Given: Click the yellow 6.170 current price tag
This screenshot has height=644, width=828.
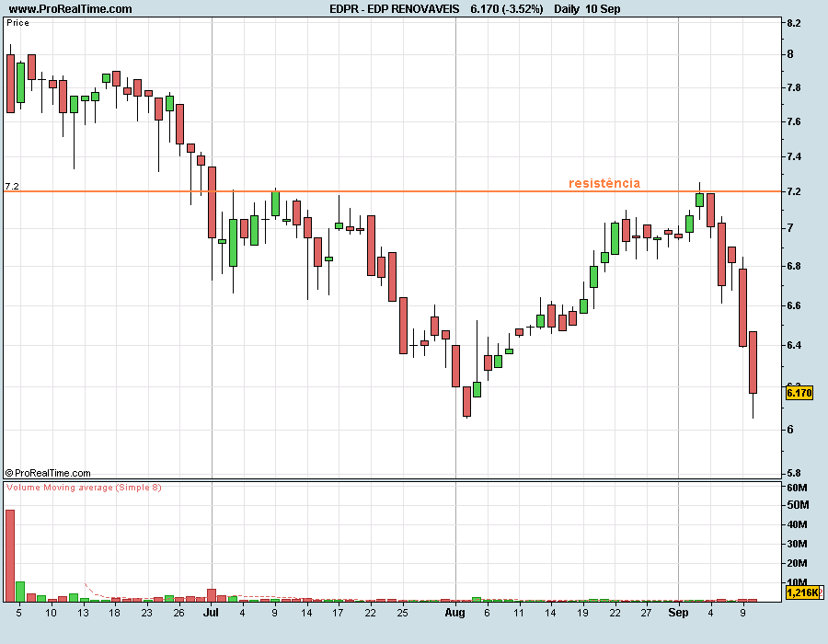Looking at the screenshot, I should click(799, 393).
